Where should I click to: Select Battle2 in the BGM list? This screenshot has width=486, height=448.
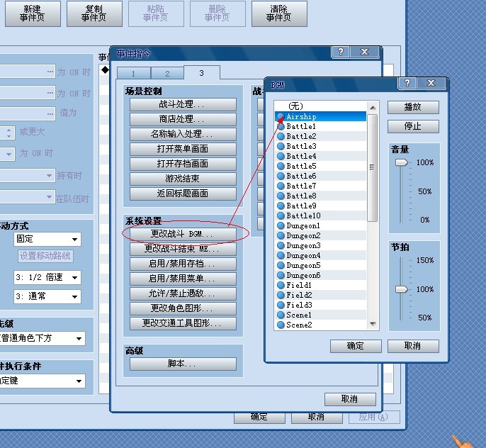pos(321,136)
